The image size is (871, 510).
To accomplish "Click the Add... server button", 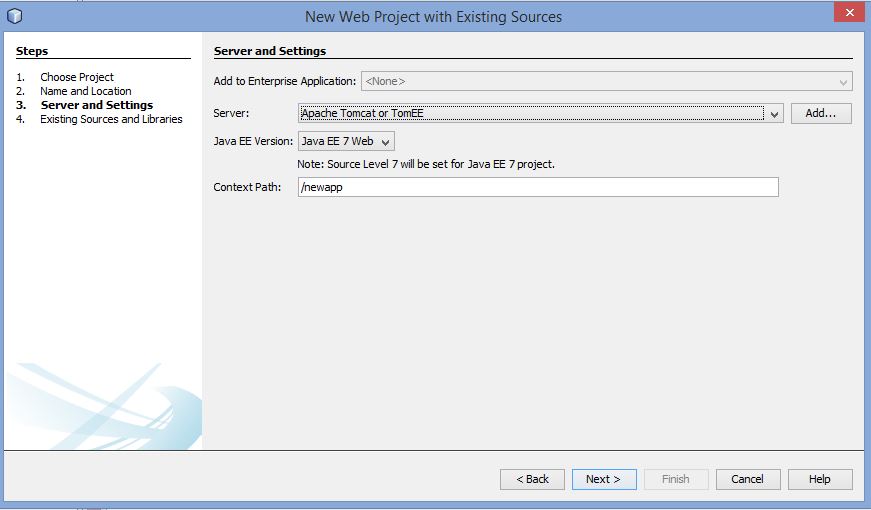I will [821, 113].
